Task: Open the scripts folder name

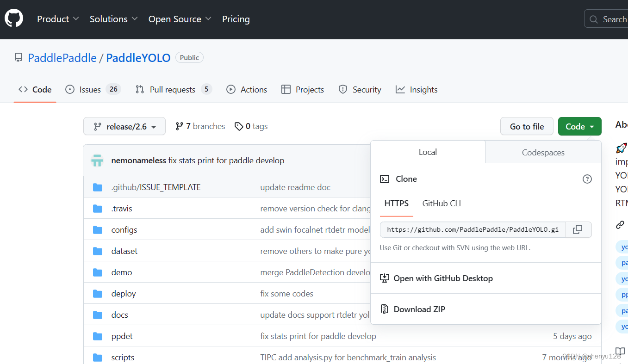Action: click(123, 358)
